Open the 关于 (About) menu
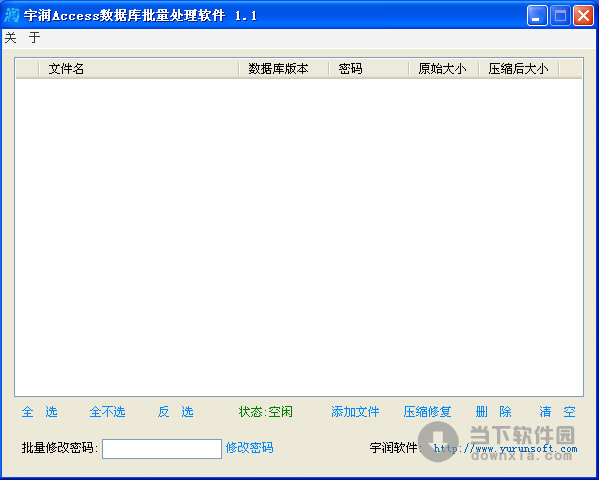 pos(22,37)
